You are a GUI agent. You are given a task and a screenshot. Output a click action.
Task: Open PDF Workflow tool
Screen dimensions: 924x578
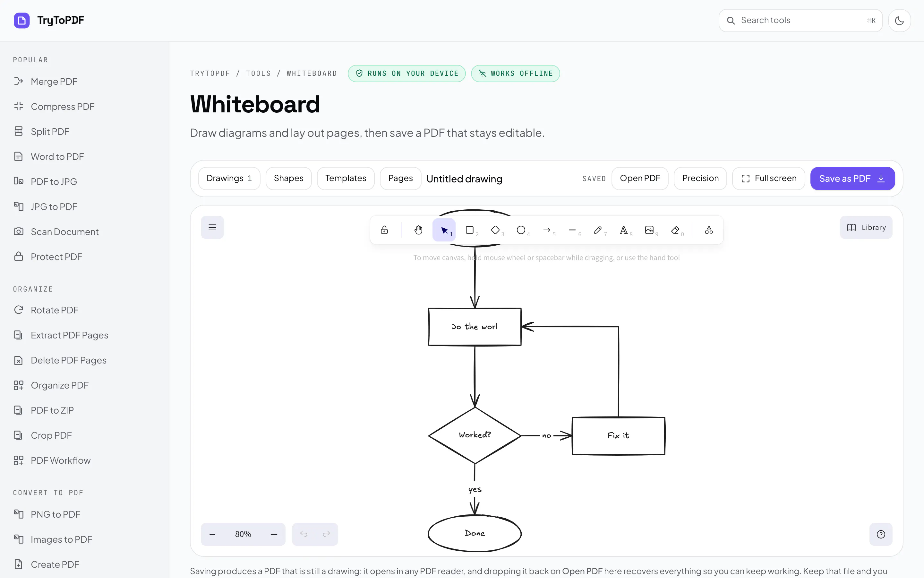point(84,460)
